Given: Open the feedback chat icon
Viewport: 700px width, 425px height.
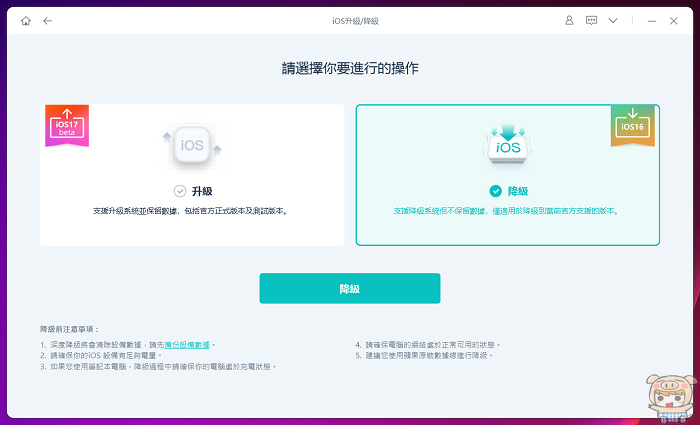Looking at the screenshot, I should click(592, 21).
